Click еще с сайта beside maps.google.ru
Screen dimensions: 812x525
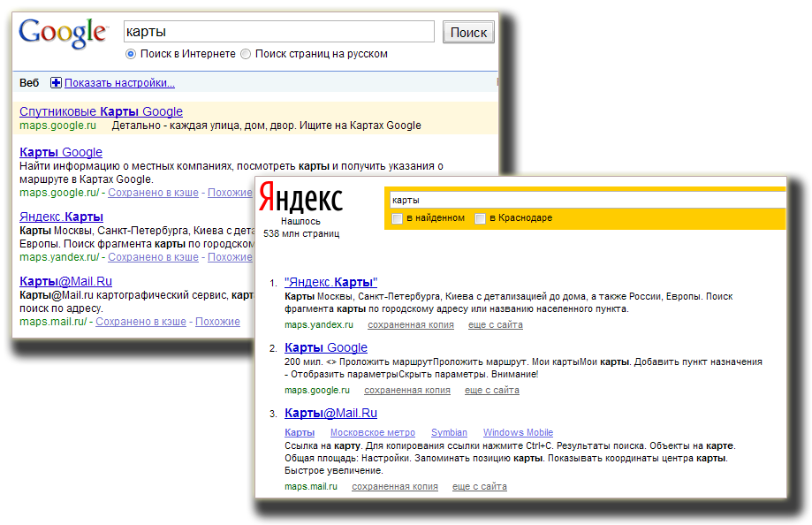[492, 391]
